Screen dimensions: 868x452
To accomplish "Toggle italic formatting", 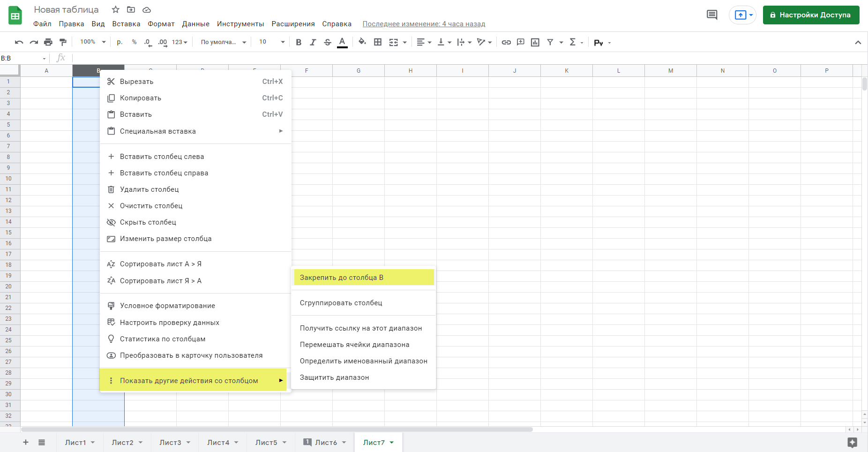I will [x=313, y=42].
